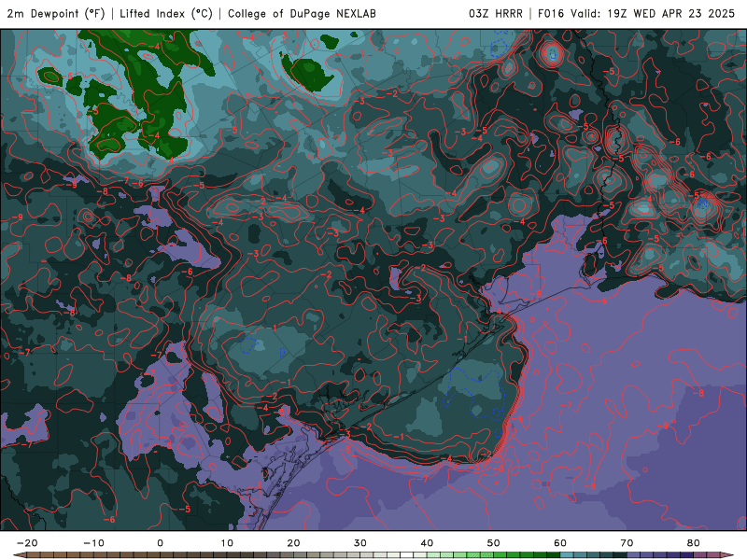Click the "F016 Valid: 19Z WED APR 23 2025" text
This screenshot has height=560, width=747.
636,13
